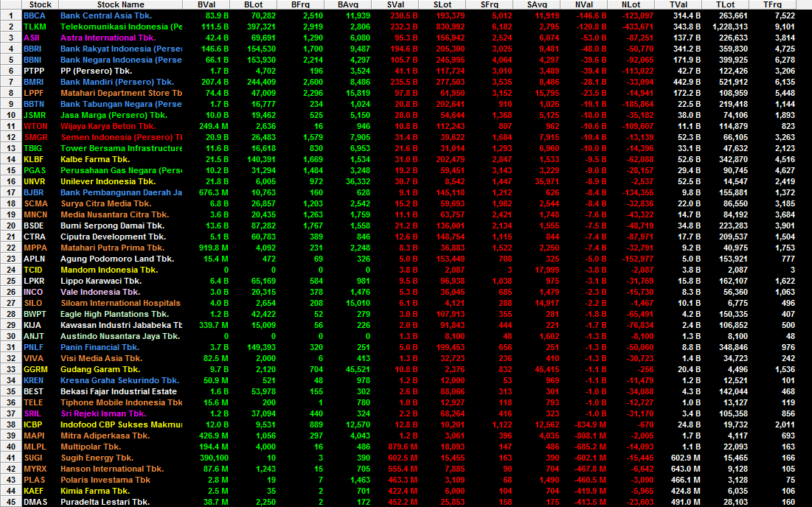Click the BAvg column header

(x=347, y=4)
